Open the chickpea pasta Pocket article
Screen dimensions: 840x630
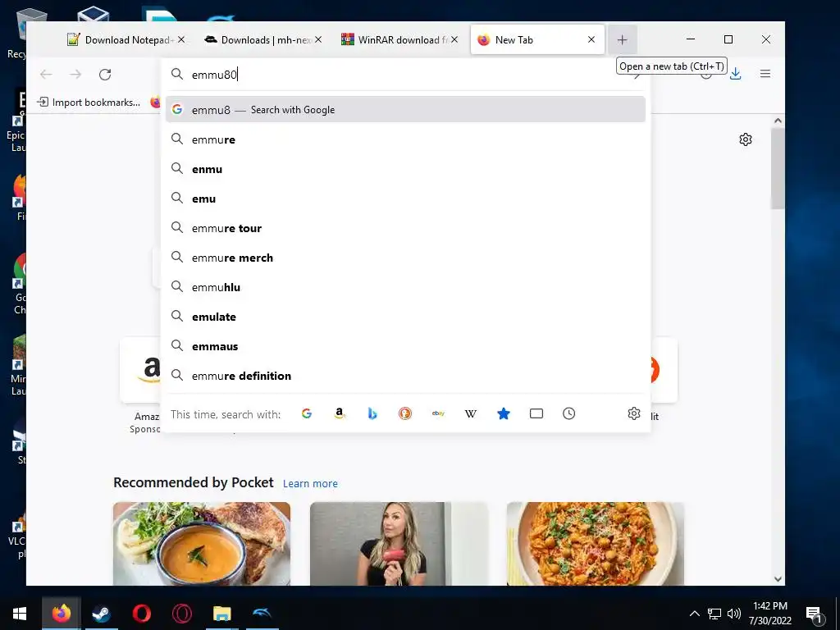pyautogui.click(x=596, y=543)
